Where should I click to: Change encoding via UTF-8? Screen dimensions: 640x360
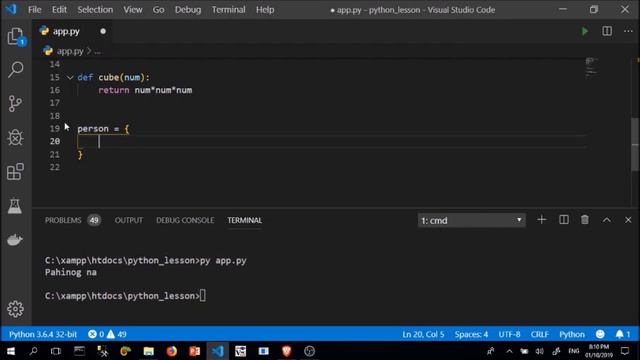coord(509,334)
